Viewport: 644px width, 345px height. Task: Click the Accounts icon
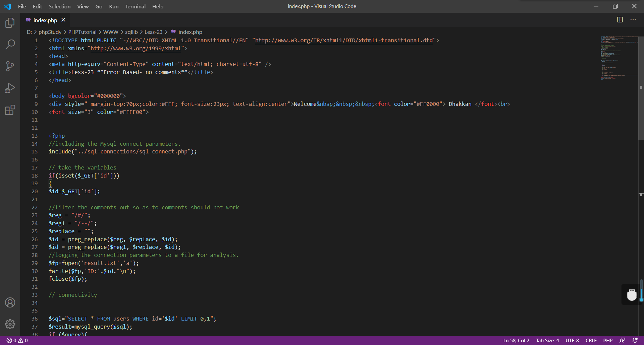pos(10,302)
